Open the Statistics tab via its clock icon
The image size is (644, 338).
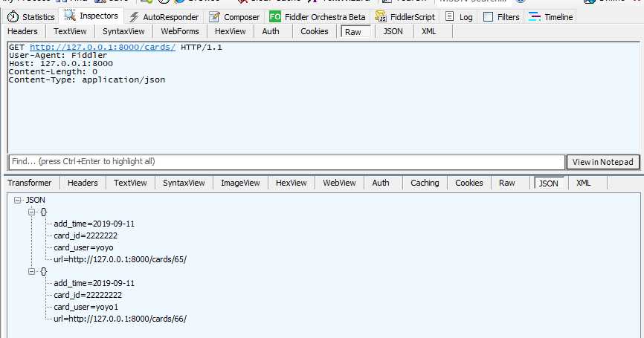click(x=13, y=17)
